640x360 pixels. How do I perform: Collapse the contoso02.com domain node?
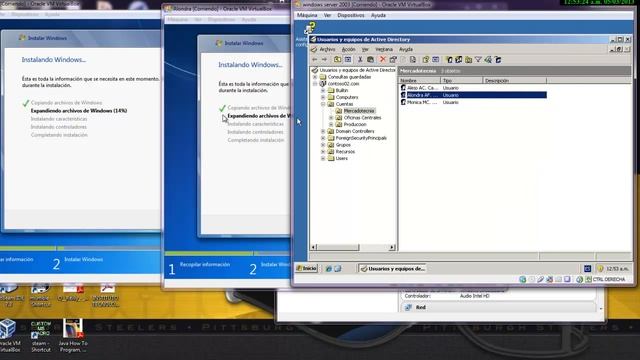315,84
